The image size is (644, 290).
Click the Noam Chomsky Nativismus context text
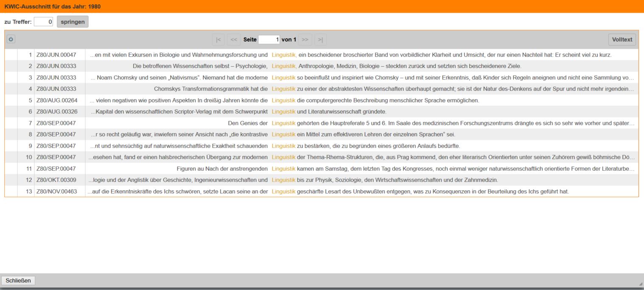coord(178,78)
